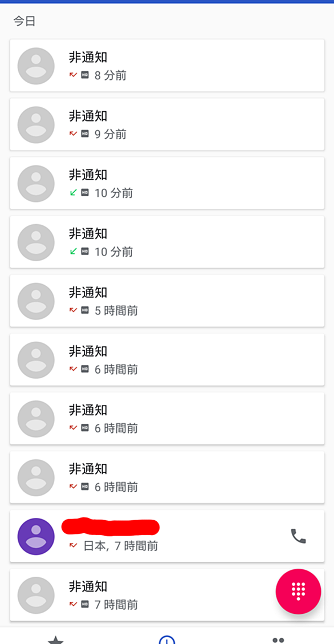The image size is (334, 644).
Task: Open the 非通知 call from 5 時間前
Action: tap(167, 301)
